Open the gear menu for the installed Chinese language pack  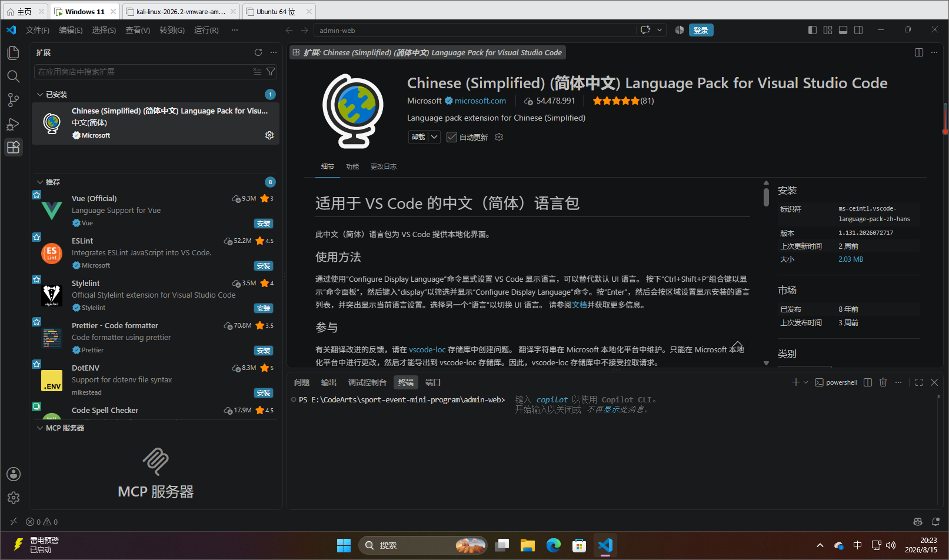(x=269, y=135)
